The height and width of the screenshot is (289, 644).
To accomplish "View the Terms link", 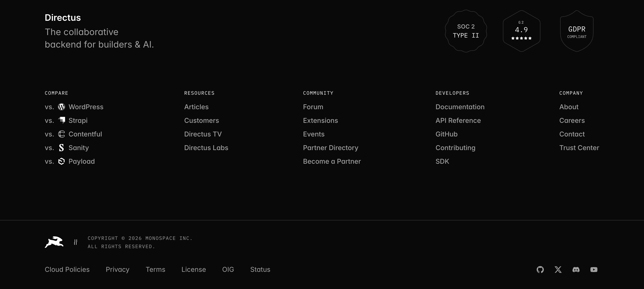I will click(x=155, y=270).
